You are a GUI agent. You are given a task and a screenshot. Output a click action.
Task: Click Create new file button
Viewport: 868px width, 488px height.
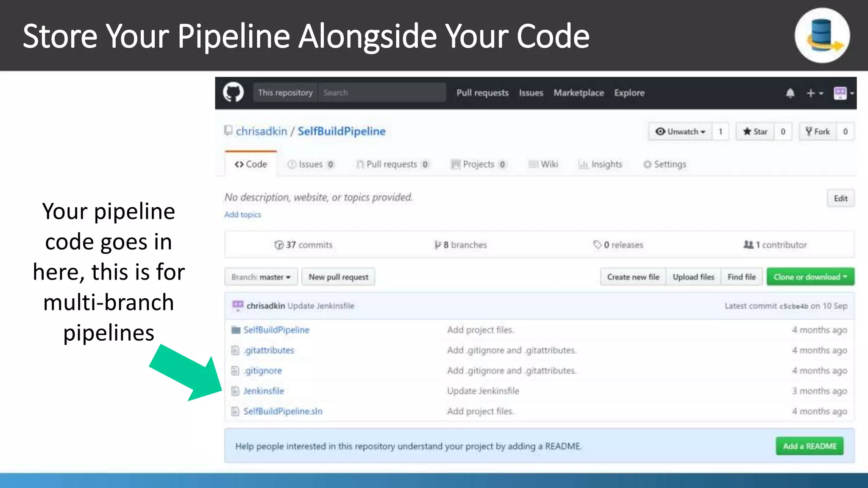(633, 277)
